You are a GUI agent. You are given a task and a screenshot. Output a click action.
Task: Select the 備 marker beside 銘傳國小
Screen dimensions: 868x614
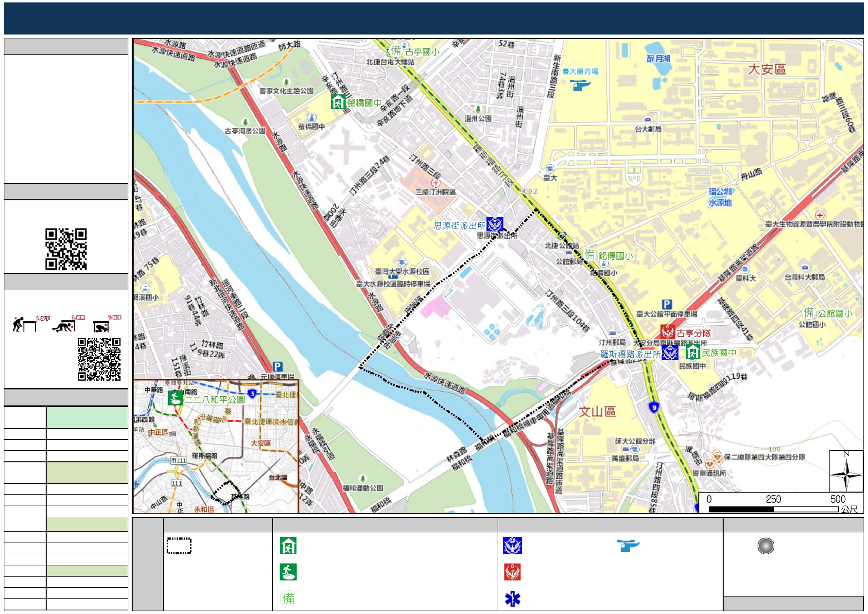(x=590, y=254)
